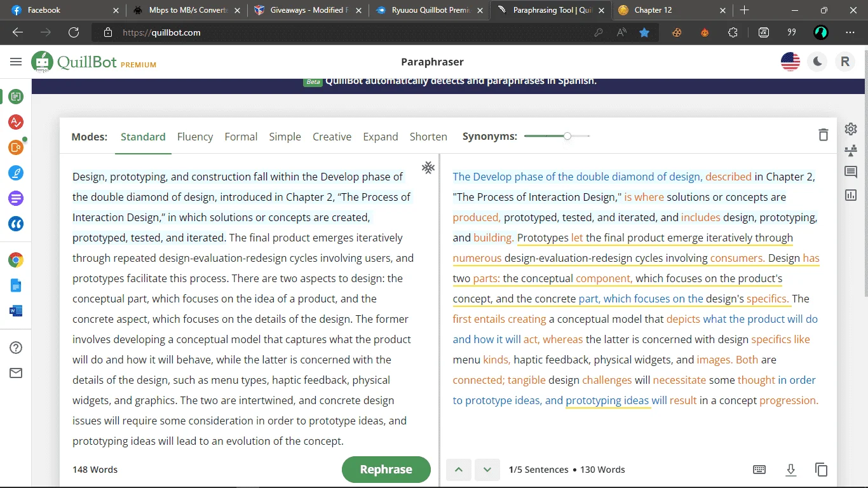Open the browser profile avatar
The height and width of the screenshot is (488, 868).
coord(821,32)
